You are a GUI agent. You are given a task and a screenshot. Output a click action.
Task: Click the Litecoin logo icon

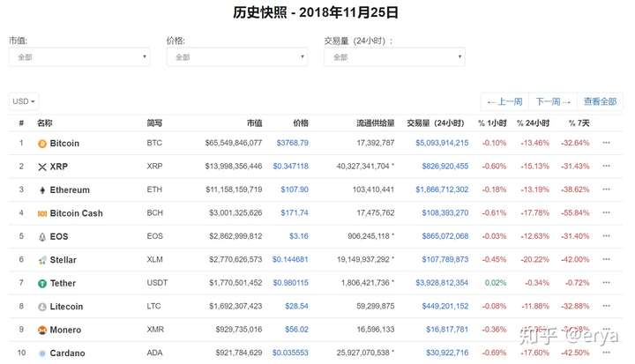[x=42, y=307]
